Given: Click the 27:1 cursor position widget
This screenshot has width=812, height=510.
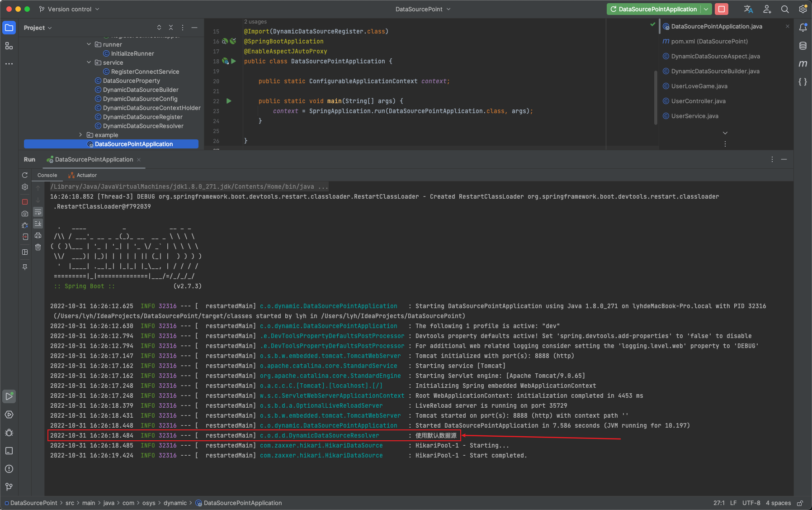Looking at the screenshot, I should pos(719,503).
